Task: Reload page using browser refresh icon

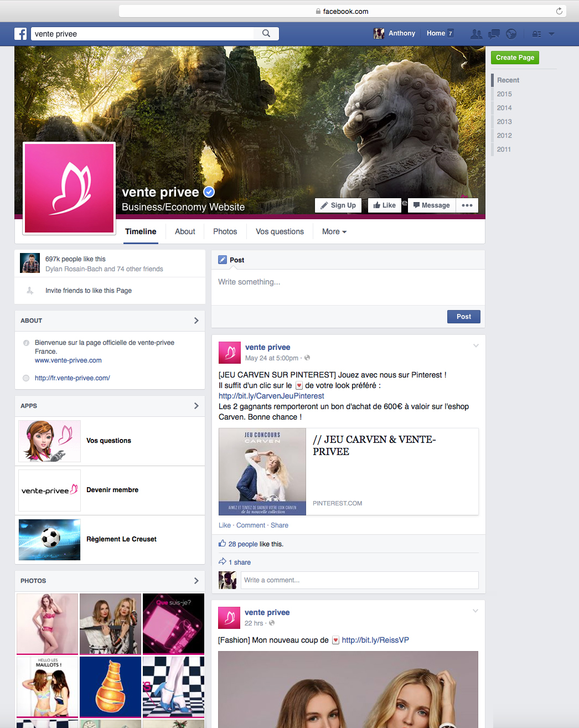Action: pyautogui.click(x=559, y=11)
